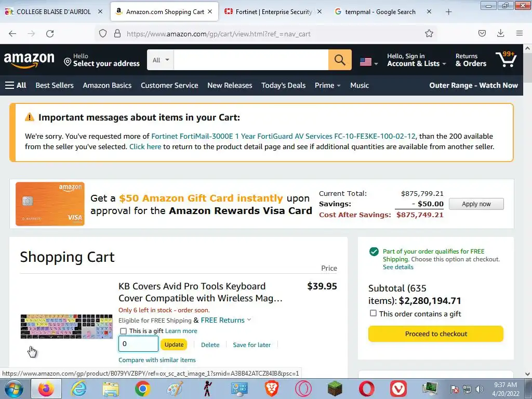This screenshot has height=399, width=532.
Task: Open the Firefox hamburger menu
Action: pos(519,33)
